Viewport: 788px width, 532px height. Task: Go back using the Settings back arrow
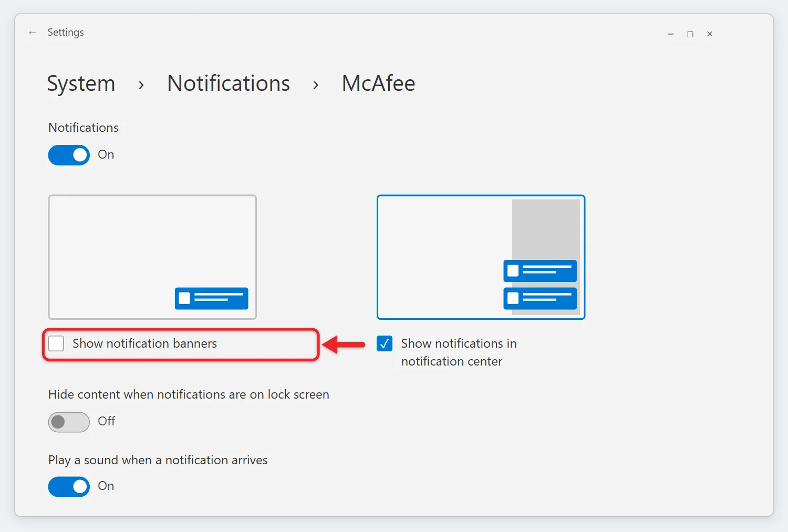point(33,33)
